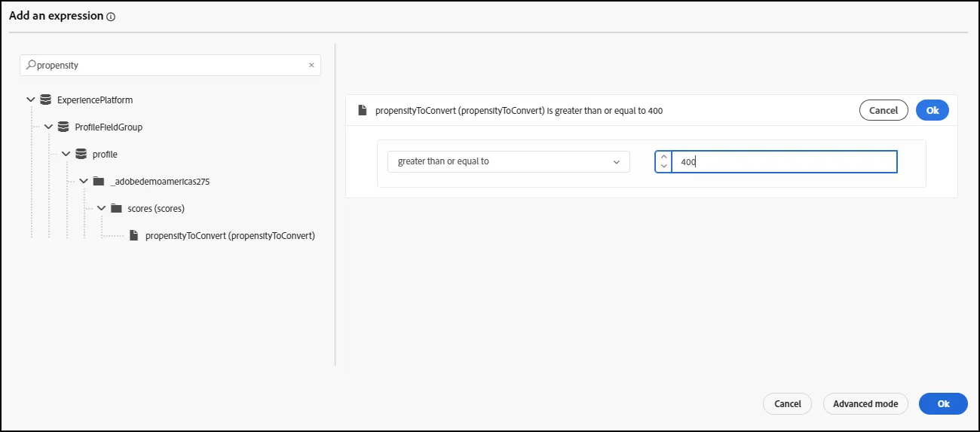Click the info icon next to Add an expression
The width and height of the screenshot is (980, 432).
click(x=111, y=17)
